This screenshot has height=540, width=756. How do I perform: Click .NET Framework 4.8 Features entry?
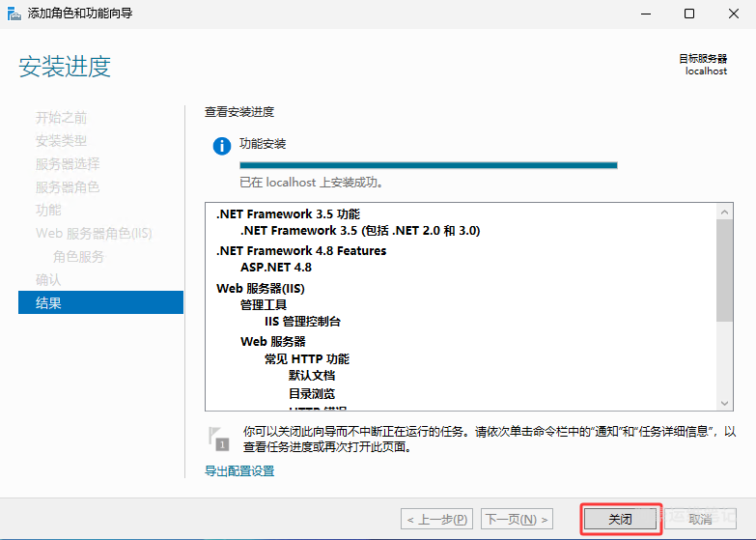(x=301, y=250)
